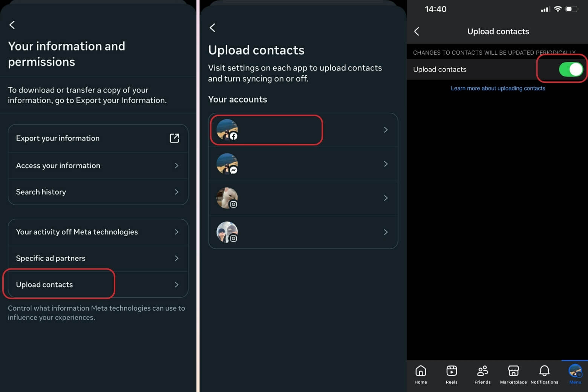This screenshot has height=392, width=588.
Task: Open Your activity off Meta technologies
Action: click(x=77, y=232)
